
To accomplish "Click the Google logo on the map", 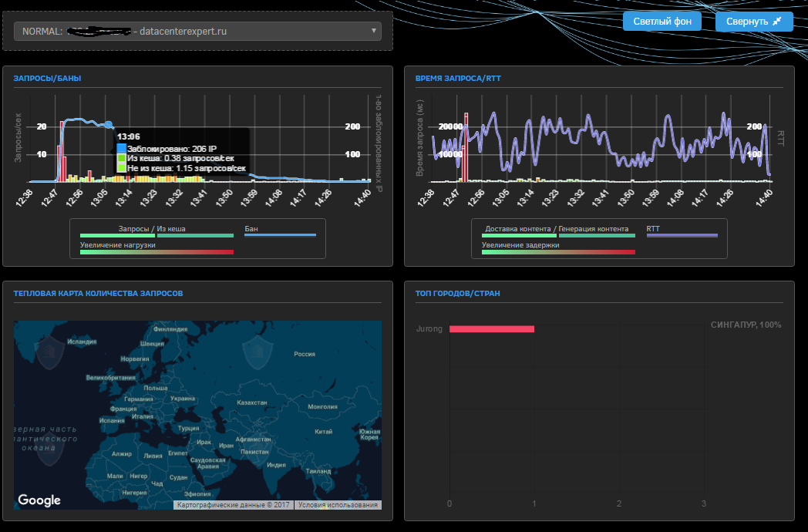I will tap(39, 500).
